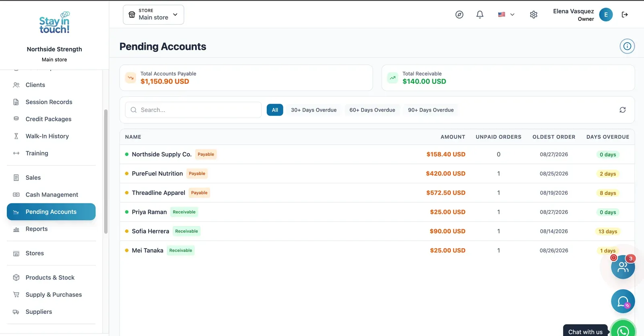Navigate to Training section
The height and width of the screenshot is (336, 644).
pyautogui.click(x=51, y=153)
